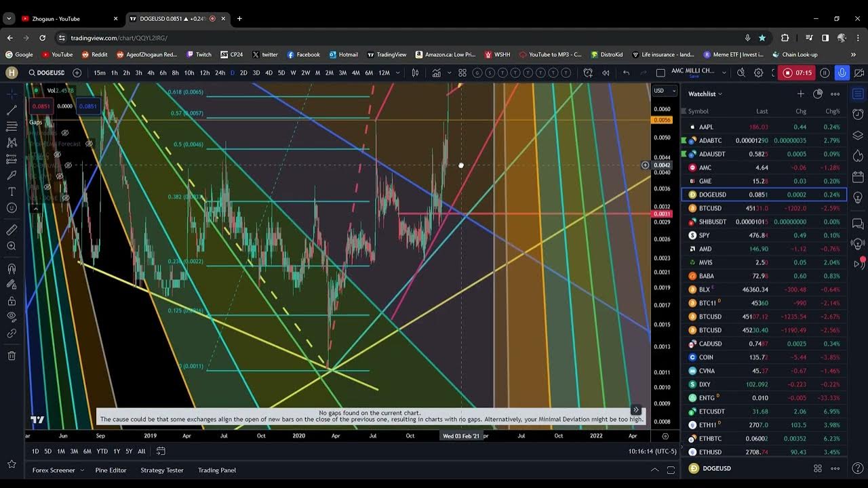The width and height of the screenshot is (868, 488).
Task: Toggle visibility of Trend EMA Forecast indicator
Action: (x=88, y=144)
